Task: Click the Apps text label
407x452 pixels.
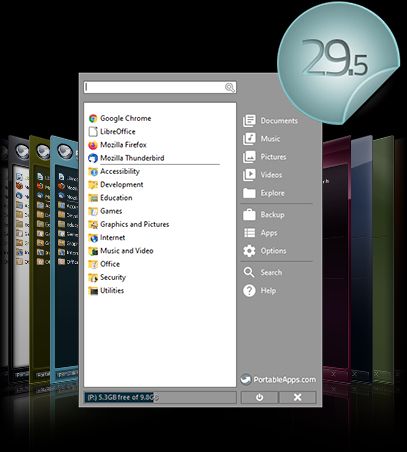Action: pos(269,233)
